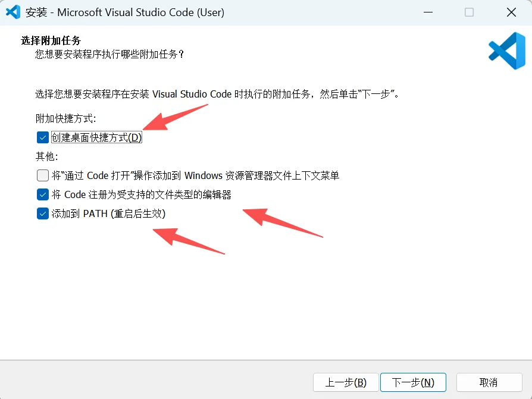Click the disabled maximize button
Screen dimensions: 532x399
[470, 12]
